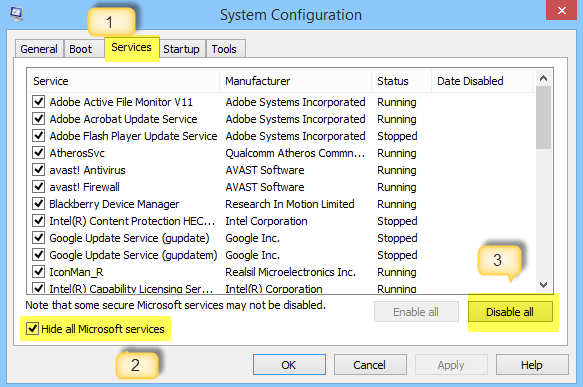Click AVAST Software in avast! Antivirus row
This screenshot has height=387, width=583.
[265, 170]
